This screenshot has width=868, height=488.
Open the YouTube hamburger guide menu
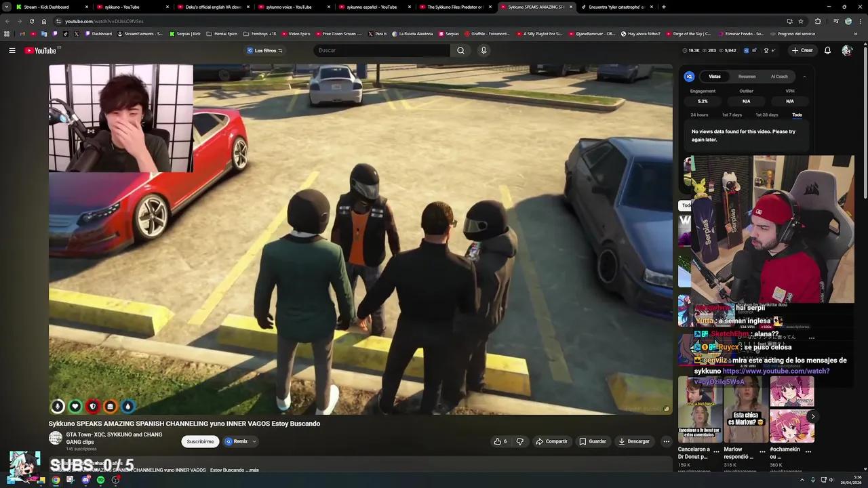(12, 50)
